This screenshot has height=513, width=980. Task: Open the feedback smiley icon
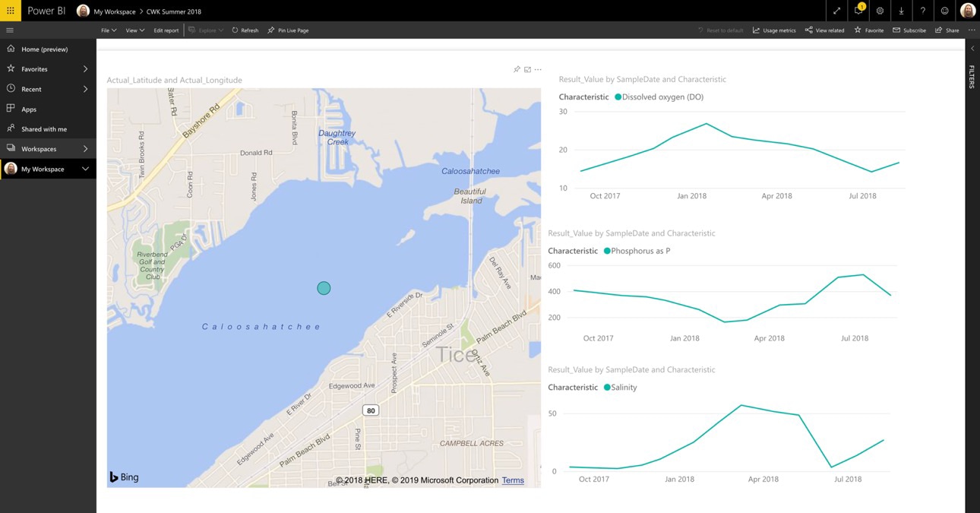944,11
